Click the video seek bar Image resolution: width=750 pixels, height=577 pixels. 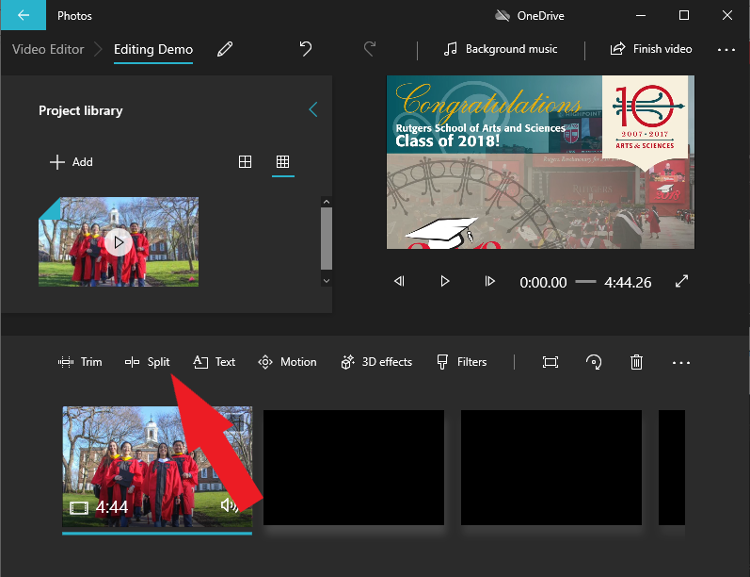coord(585,282)
